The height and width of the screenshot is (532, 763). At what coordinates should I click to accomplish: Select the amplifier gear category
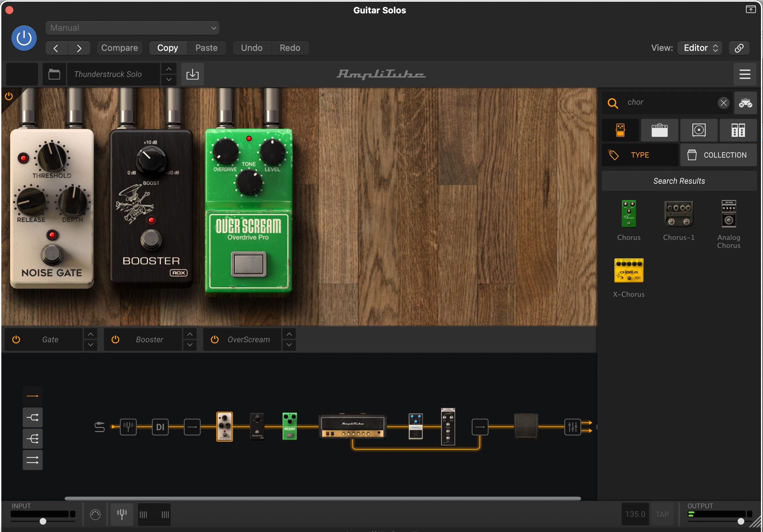[659, 130]
